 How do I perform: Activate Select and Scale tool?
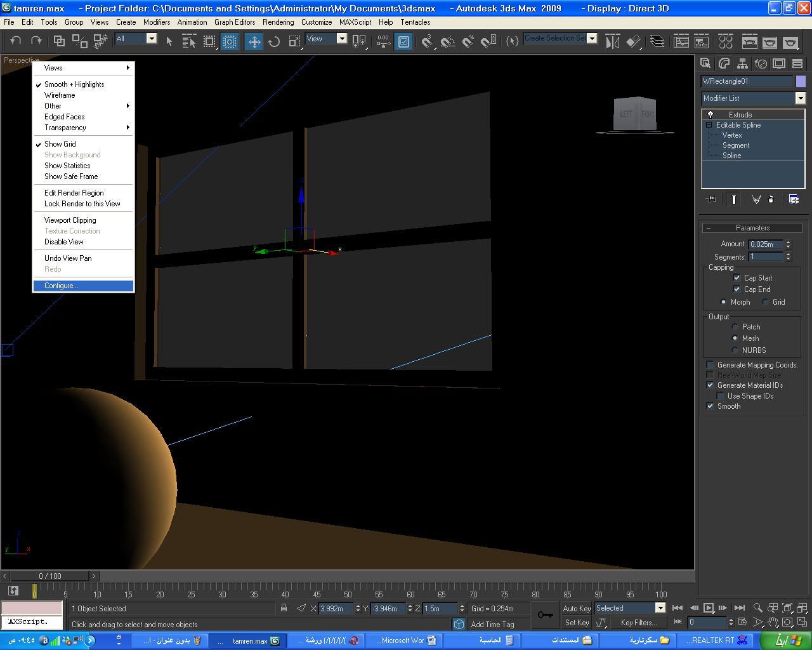[x=294, y=41]
